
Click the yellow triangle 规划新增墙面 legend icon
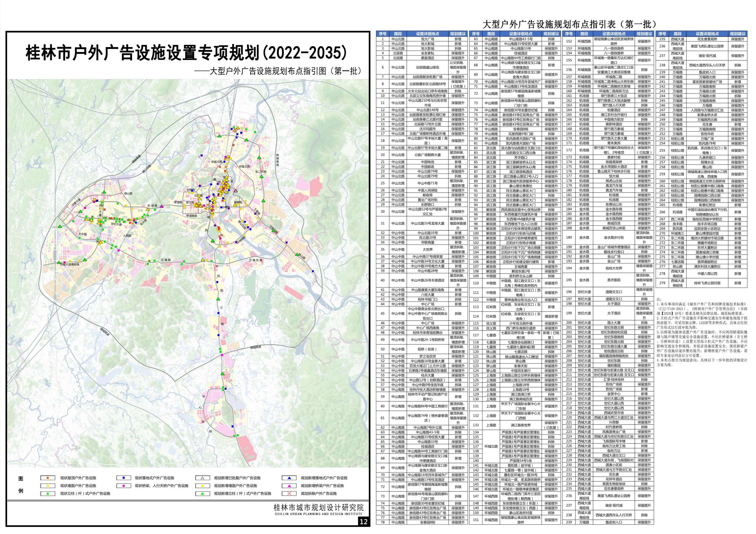click(203, 486)
